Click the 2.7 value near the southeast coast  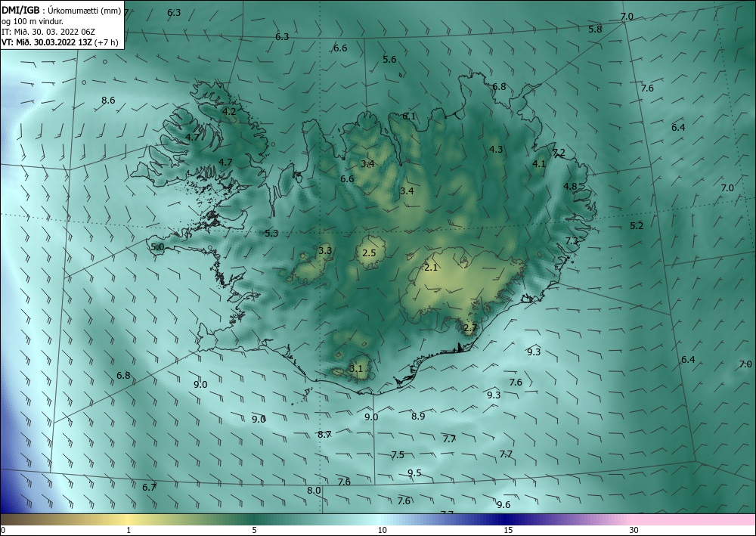tap(470, 328)
